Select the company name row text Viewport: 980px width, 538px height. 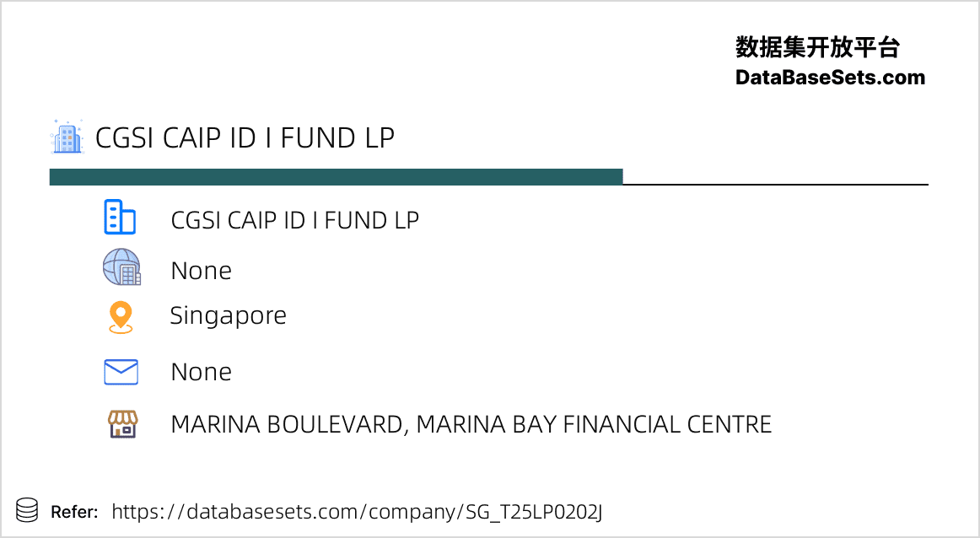tap(294, 220)
